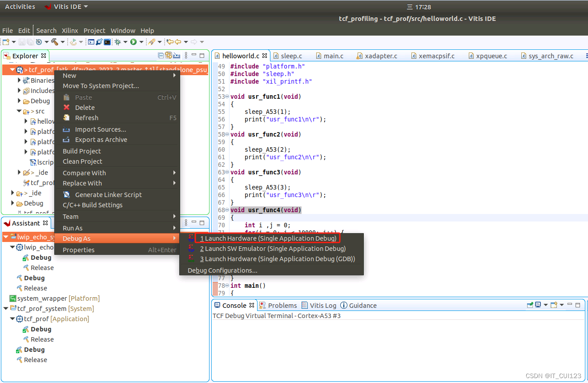588x383 pixels.
Task: Open the Vitis IDE app menu arrow
Action: tap(86, 7)
